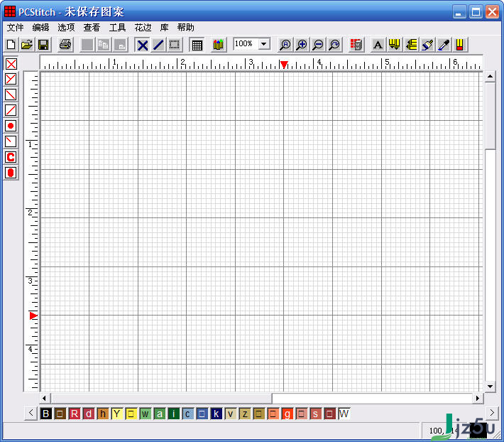This screenshot has width=504, height=442.
Task: Click the Save floppy disk icon
Action: click(43, 45)
